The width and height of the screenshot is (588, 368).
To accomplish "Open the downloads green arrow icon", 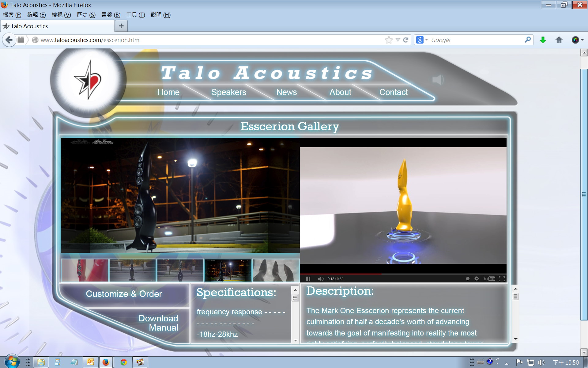I will (x=543, y=40).
